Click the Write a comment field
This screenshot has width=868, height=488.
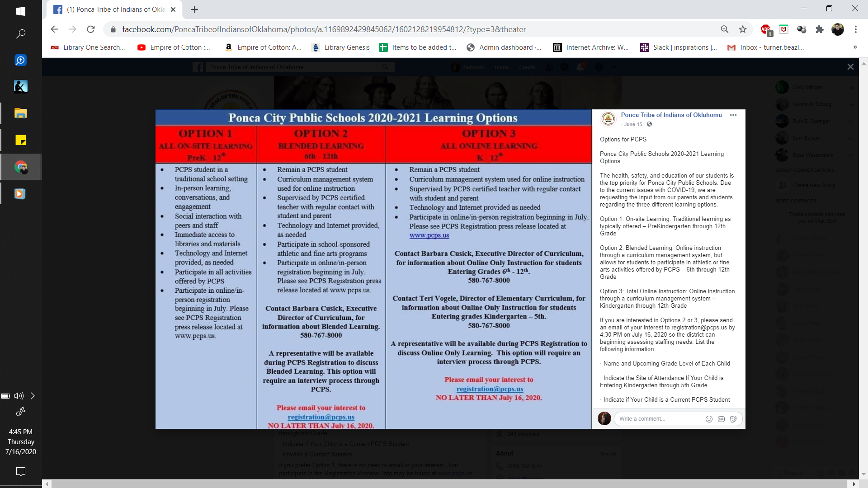(x=658, y=419)
